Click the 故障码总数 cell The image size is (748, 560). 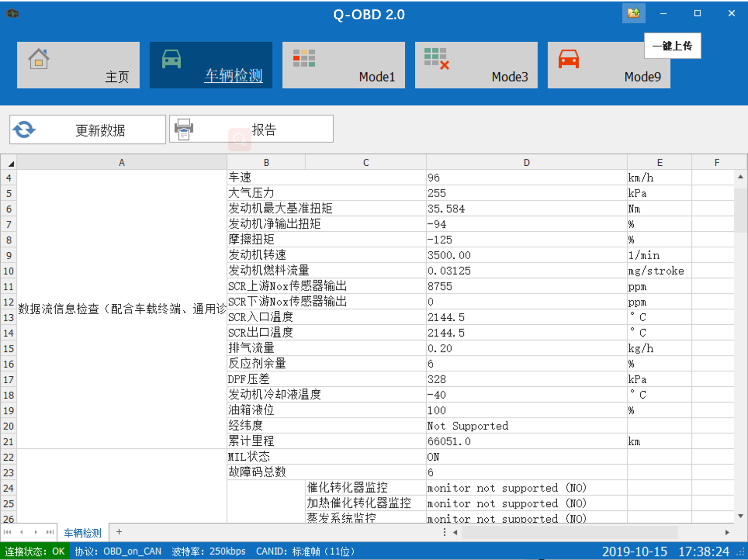[326, 472]
